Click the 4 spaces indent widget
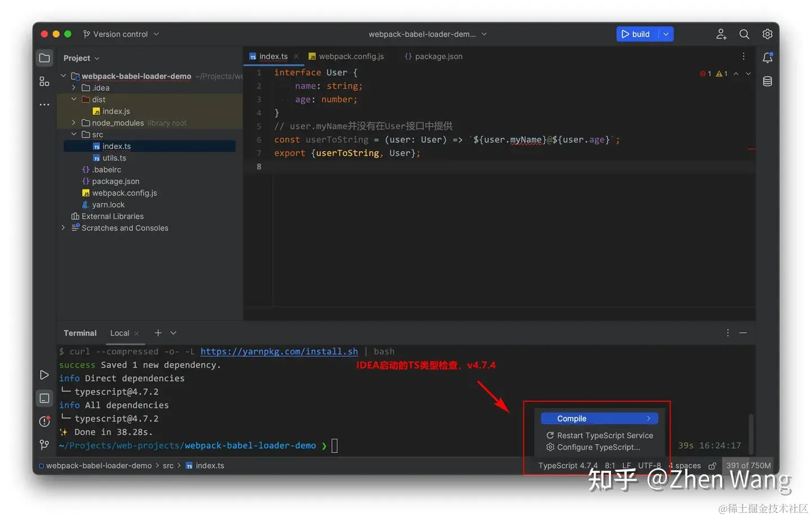This screenshot has width=812, height=518. (685, 466)
